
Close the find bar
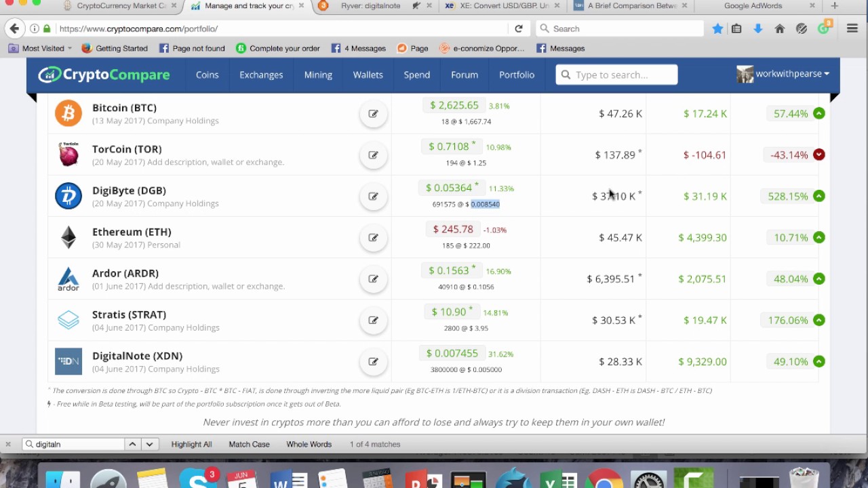click(8, 445)
